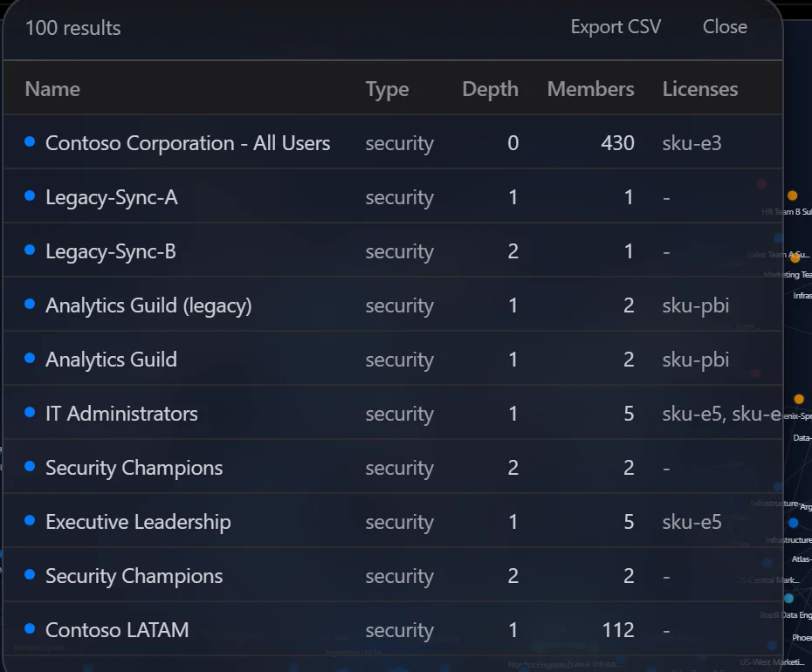Click the 112 members value for Contoso LATAM
Image resolution: width=812 pixels, height=672 pixels.
click(618, 630)
